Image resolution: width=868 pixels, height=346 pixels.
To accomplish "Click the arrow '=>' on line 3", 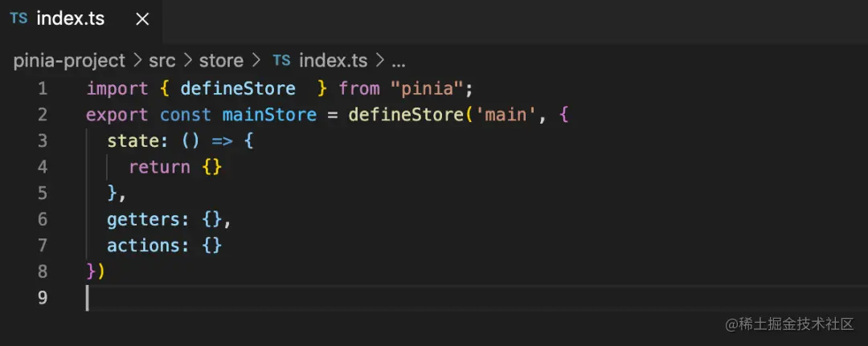I will coord(222,141).
